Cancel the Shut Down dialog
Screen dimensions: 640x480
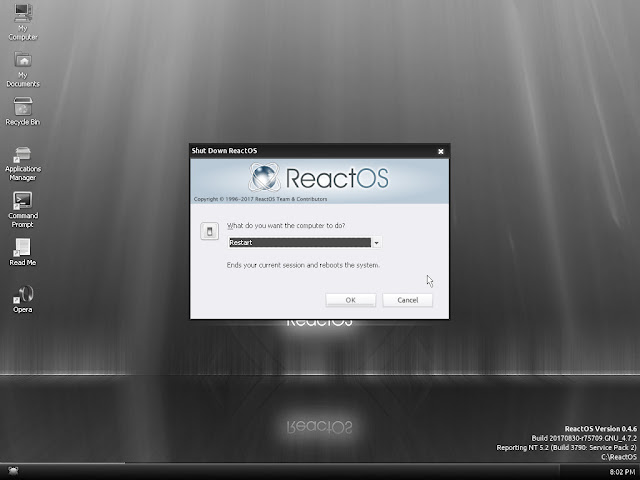click(x=407, y=300)
